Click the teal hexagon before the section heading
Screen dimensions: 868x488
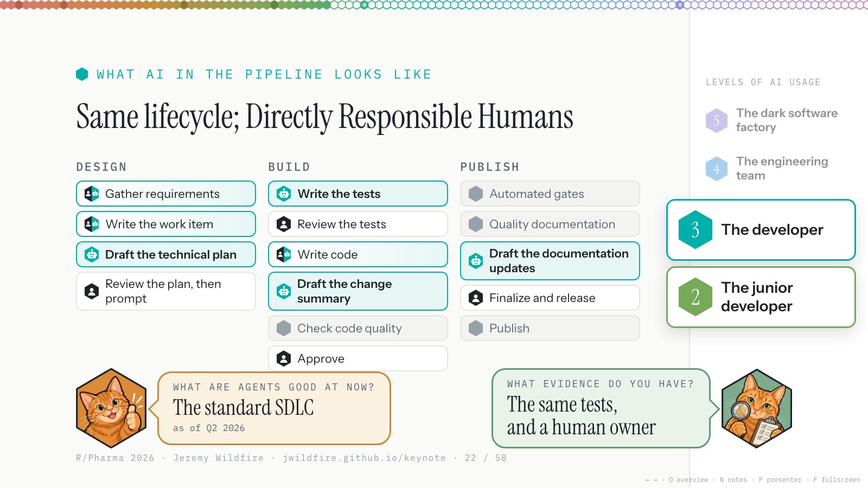(82, 74)
